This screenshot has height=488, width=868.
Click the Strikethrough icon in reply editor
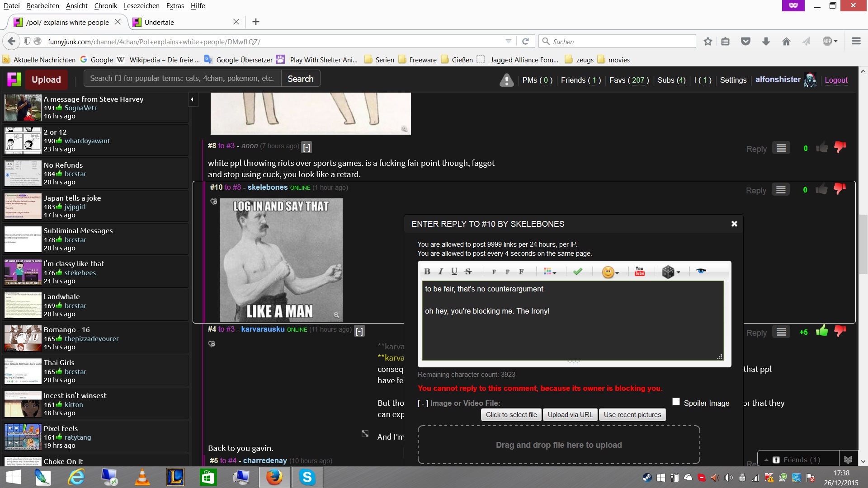tap(468, 272)
